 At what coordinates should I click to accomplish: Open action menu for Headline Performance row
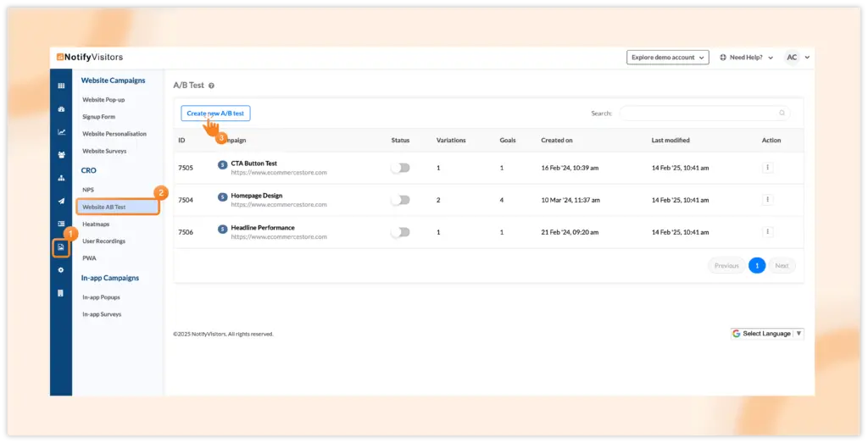point(767,232)
